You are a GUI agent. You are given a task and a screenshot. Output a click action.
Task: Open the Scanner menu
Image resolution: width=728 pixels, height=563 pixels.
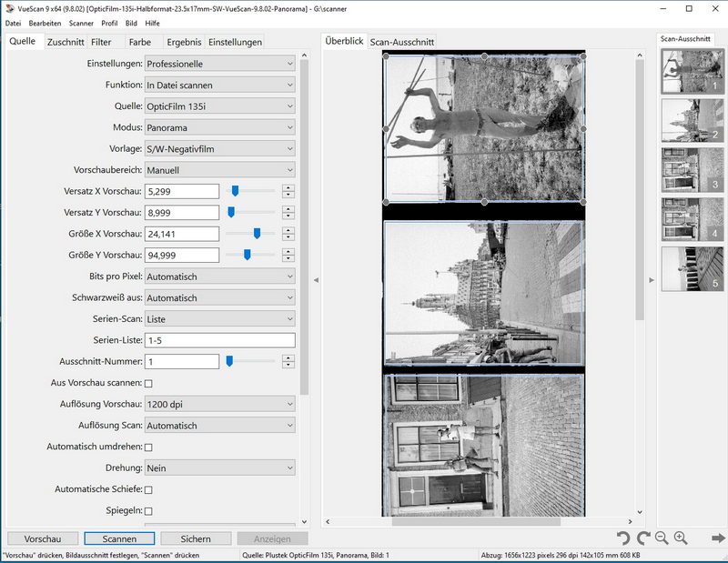[x=82, y=22]
